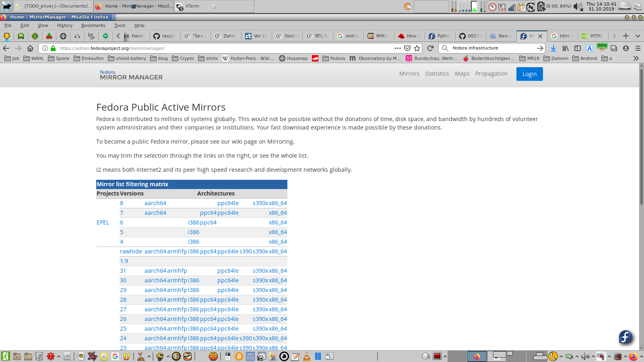Open the Bookmarks menu
Screen dimensions: 644x362
click(x=93, y=25)
